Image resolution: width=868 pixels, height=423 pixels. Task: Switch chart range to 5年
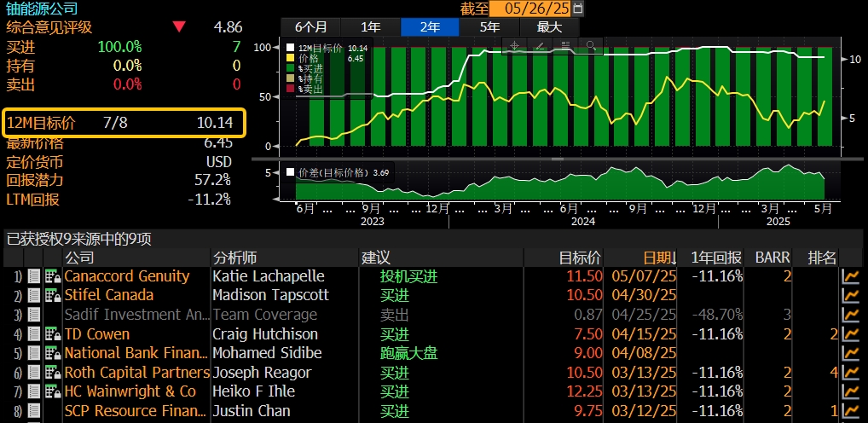(489, 27)
